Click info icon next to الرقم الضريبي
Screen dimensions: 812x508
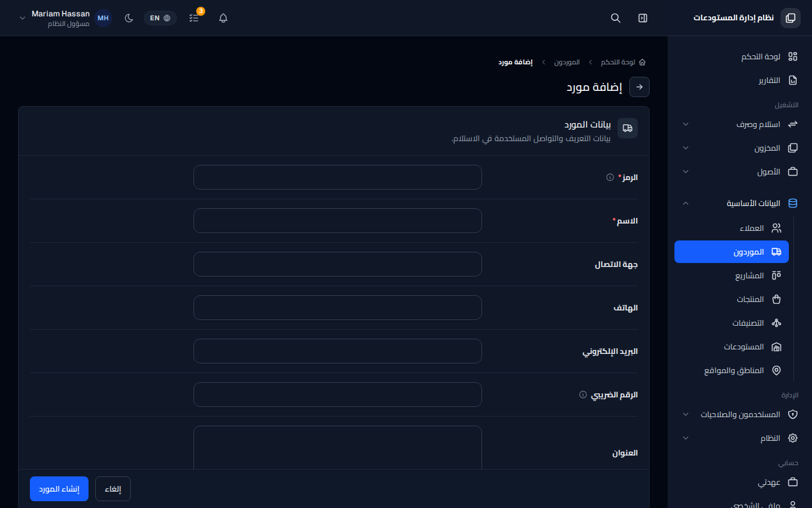pos(583,395)
